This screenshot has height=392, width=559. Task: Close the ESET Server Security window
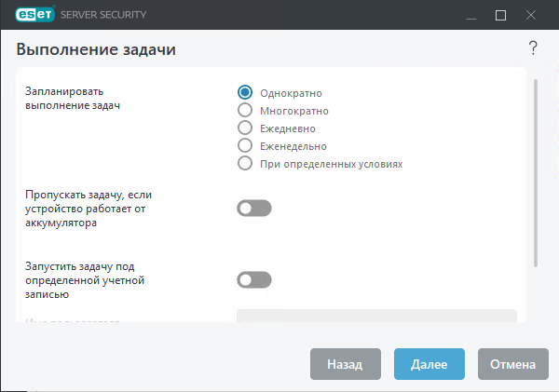(531, 15)
